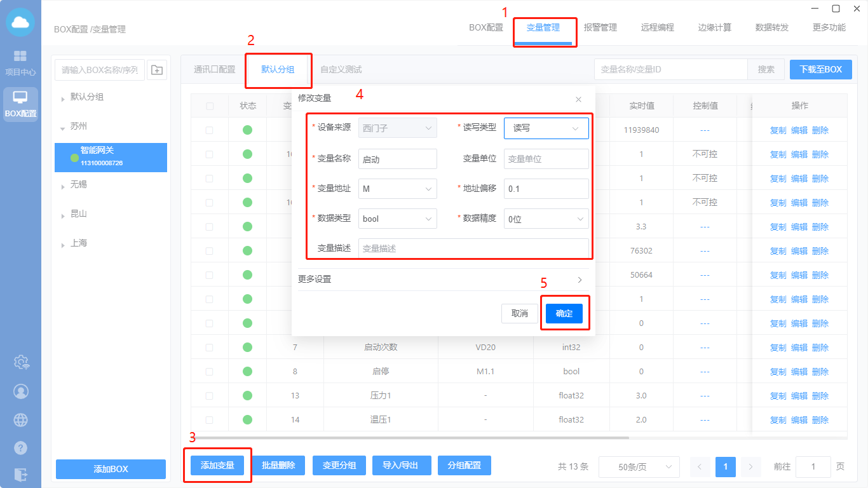
Task: Expand the 无锡 tree node
Action: point(63,186)
